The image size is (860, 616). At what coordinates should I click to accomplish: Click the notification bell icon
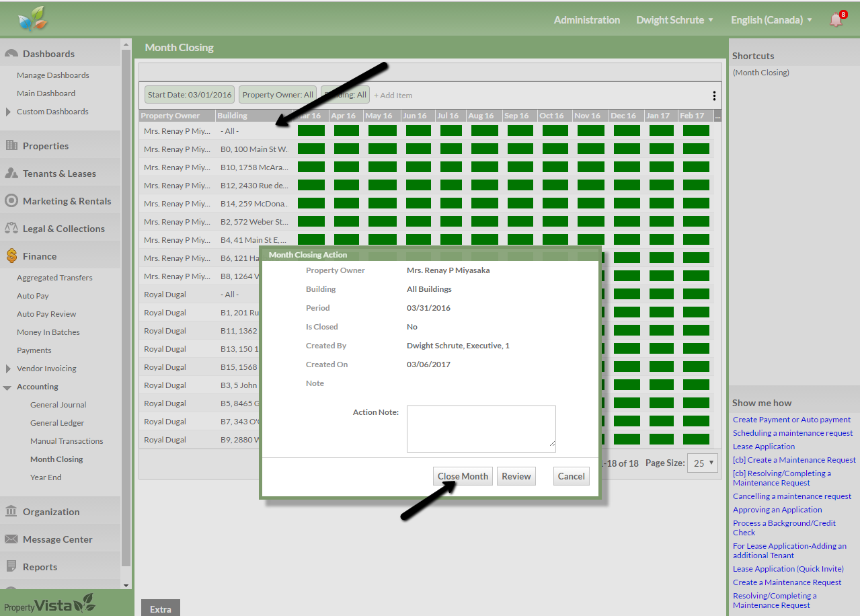[836, 20]
